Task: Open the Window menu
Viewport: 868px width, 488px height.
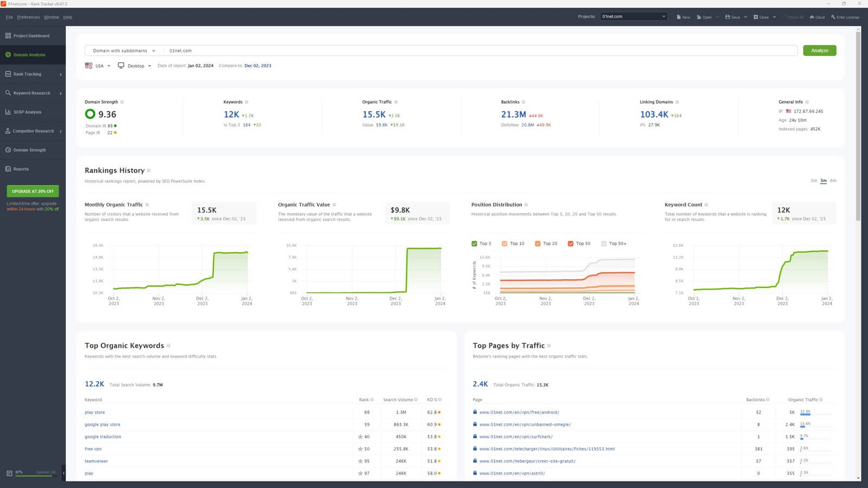Action: [x=52, y=17]
